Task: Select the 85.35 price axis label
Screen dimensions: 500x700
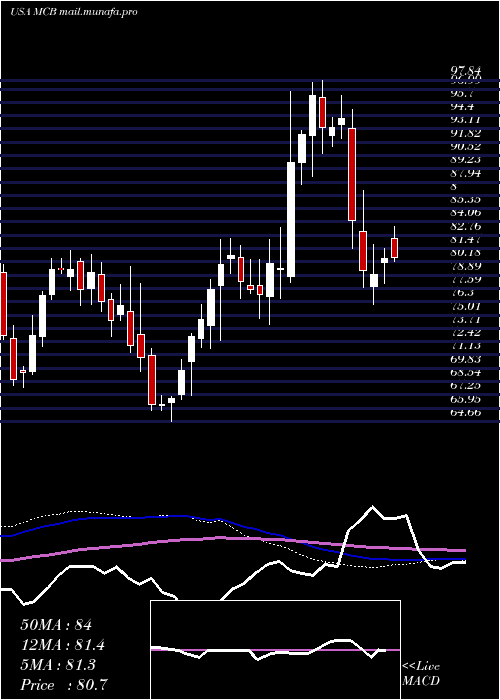Action: tap(466, 200)
